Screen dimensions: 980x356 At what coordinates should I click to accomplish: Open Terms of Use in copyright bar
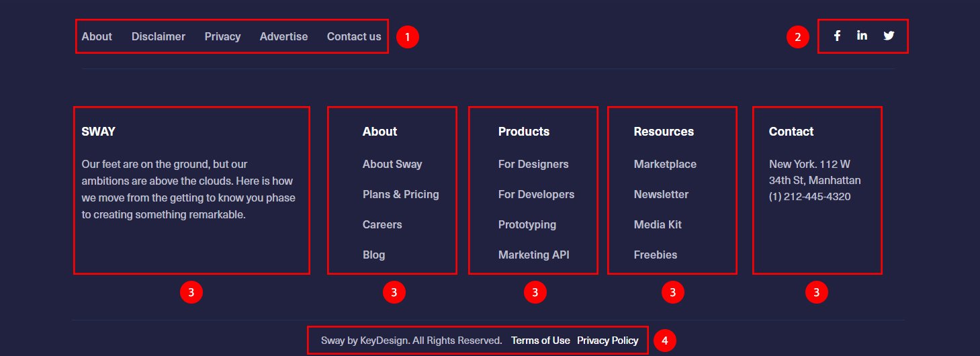point(540,341)
